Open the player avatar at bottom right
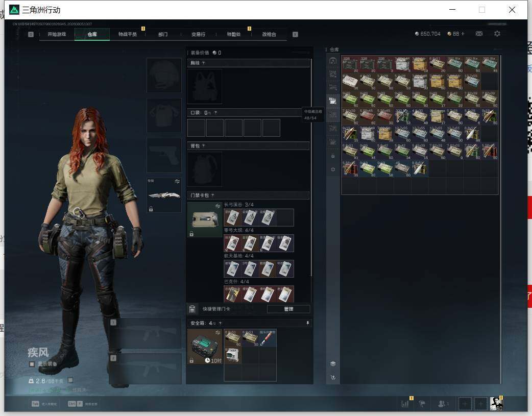 coord(496,403)
